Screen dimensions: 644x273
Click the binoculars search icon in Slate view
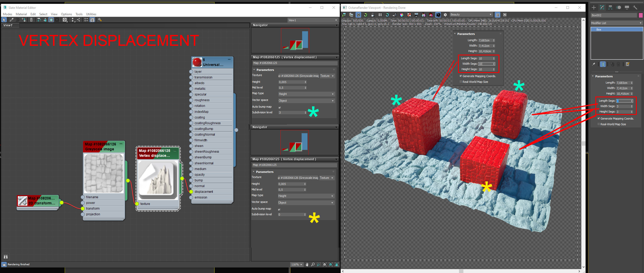[x=6, y=257]
